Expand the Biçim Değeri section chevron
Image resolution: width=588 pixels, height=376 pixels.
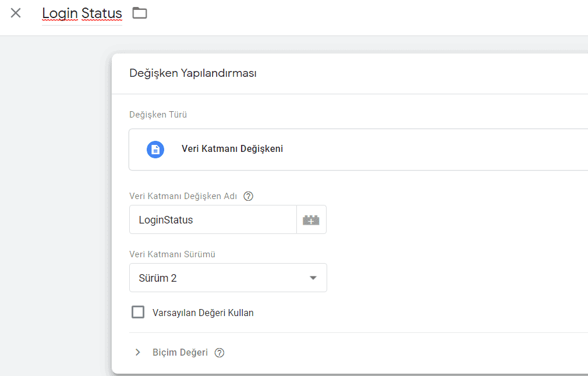[138, 353]
